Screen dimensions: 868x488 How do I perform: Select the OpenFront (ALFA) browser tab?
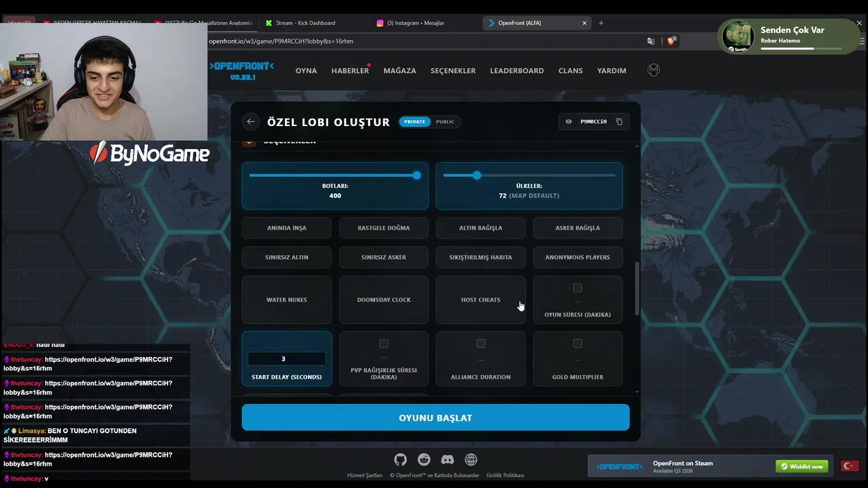point(537,23)
